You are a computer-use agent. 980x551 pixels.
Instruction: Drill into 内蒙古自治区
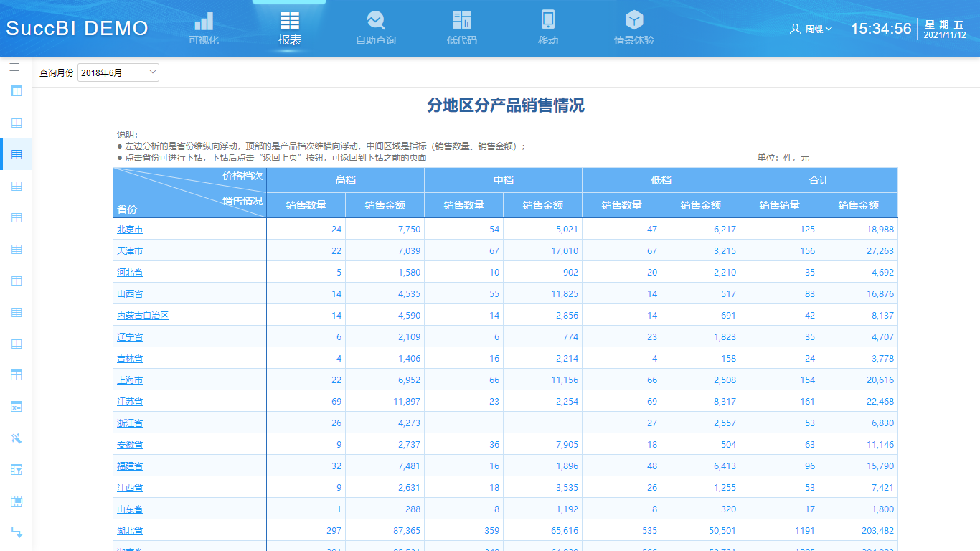coord(143,316)
